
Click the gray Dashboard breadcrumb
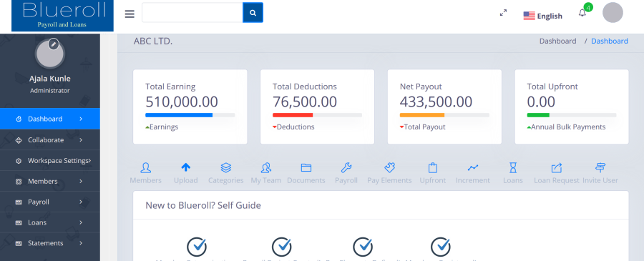point(557,41)
